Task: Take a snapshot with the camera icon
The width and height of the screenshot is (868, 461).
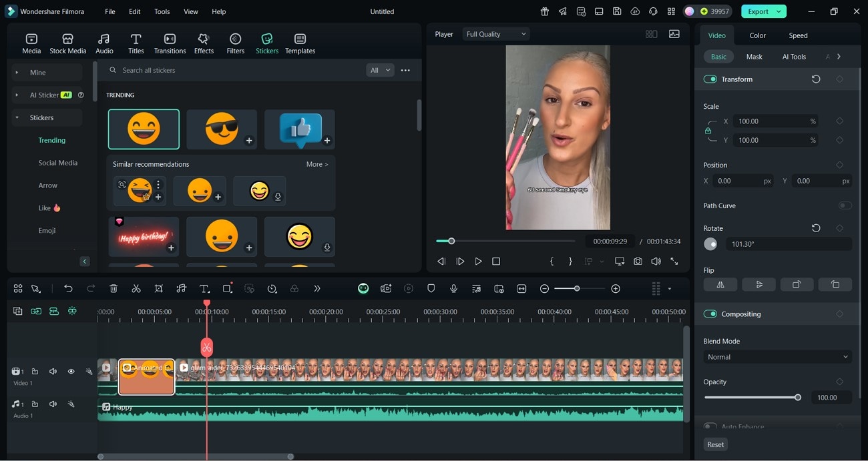Action: [638, 262]
